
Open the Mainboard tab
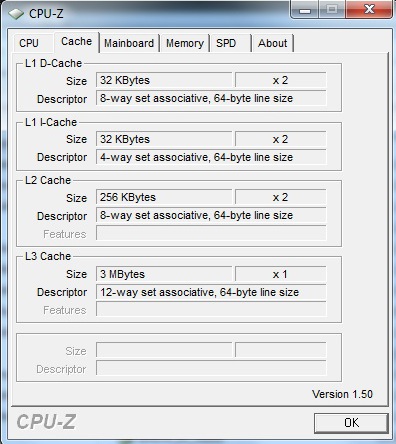pos(129,43)
